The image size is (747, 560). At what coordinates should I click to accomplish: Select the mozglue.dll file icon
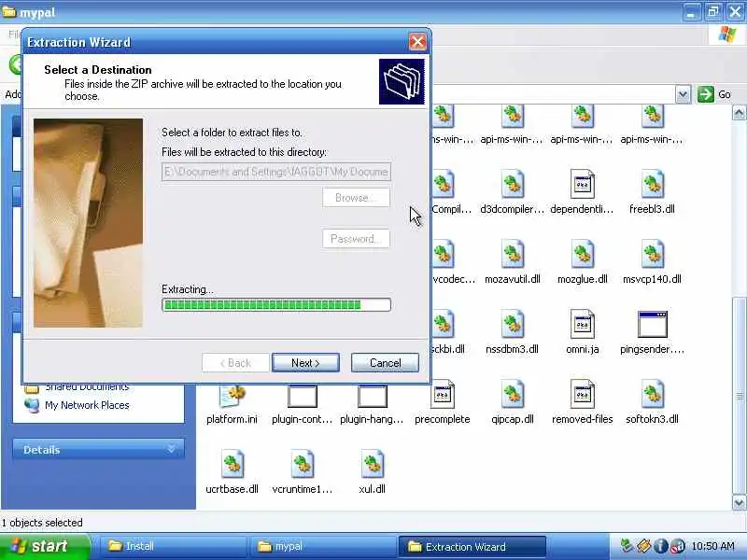coord(582,254)
